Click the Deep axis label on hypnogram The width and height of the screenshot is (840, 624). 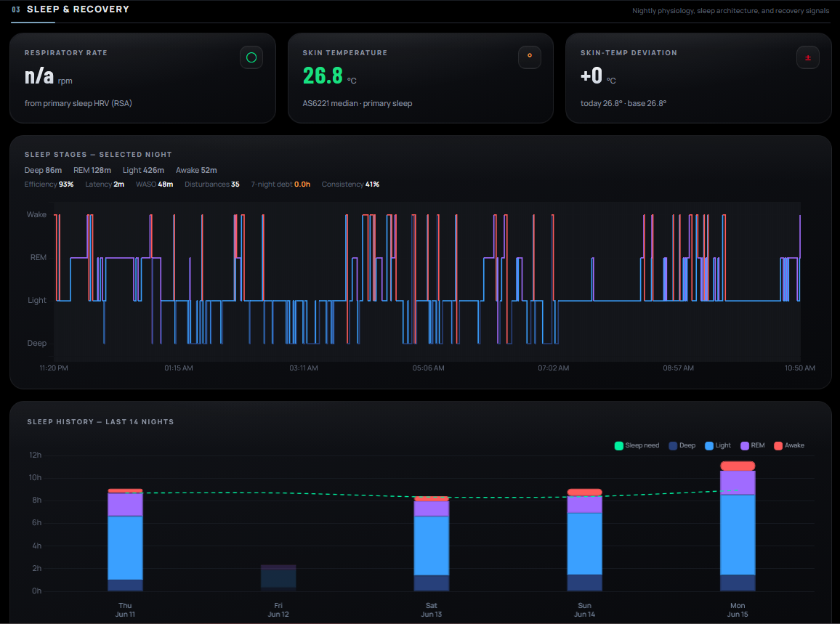click(x=37, y=344)
